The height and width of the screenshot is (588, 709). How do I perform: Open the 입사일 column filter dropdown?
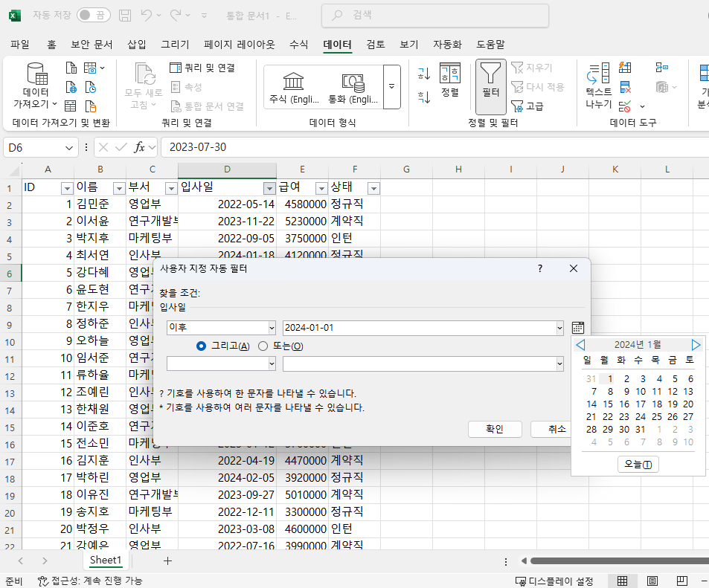pyautogui.click(x=269, y=188)
